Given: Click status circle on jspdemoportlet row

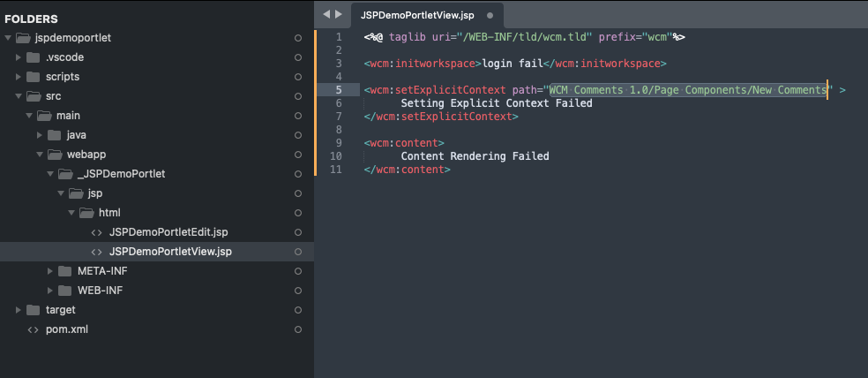Looking at the screenshot, I should point(298,38).
